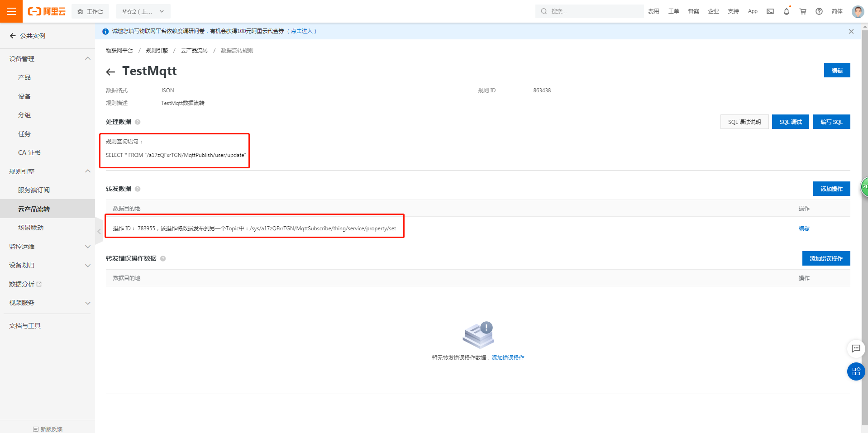Open the blue quick-access grid icon

856,371
